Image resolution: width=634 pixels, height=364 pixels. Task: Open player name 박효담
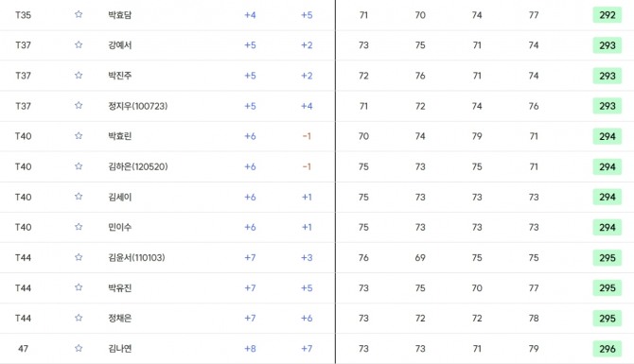tap(119, 15)
